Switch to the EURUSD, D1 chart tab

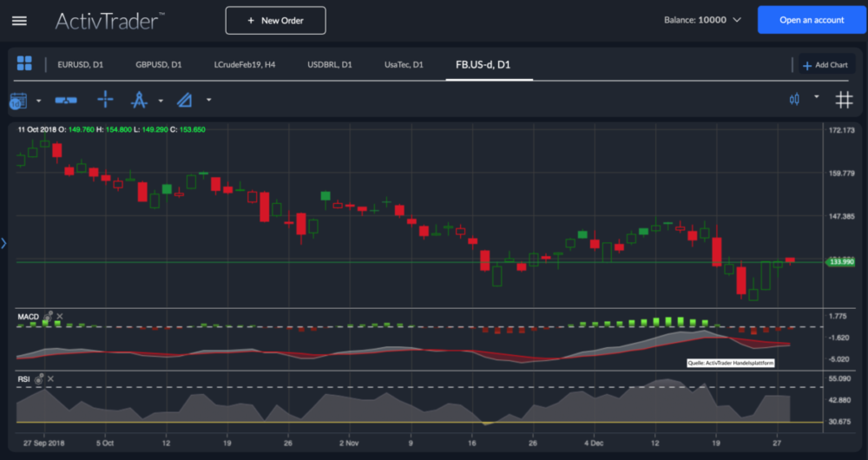80,65
